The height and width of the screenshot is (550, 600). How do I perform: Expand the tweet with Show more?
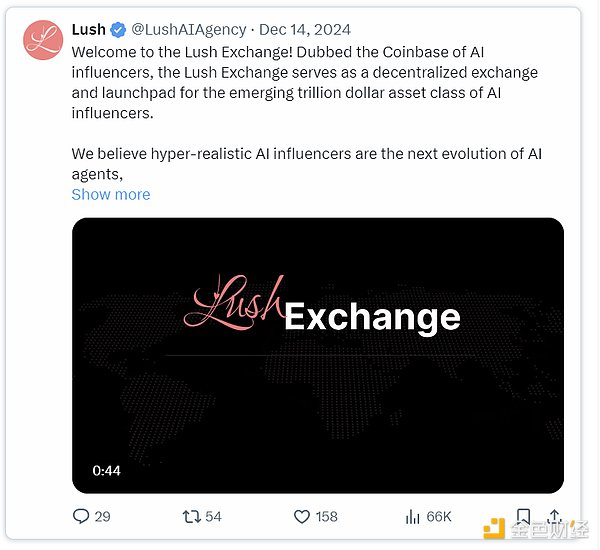pos(111,194)
